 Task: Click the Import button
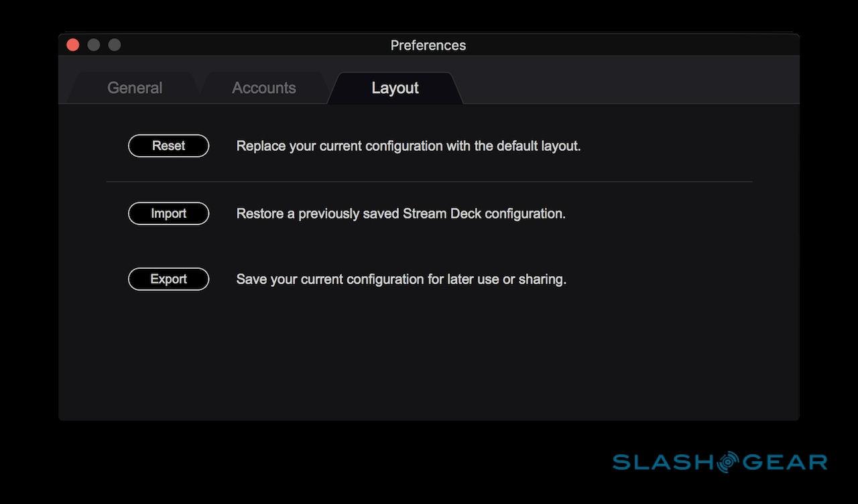168,213
